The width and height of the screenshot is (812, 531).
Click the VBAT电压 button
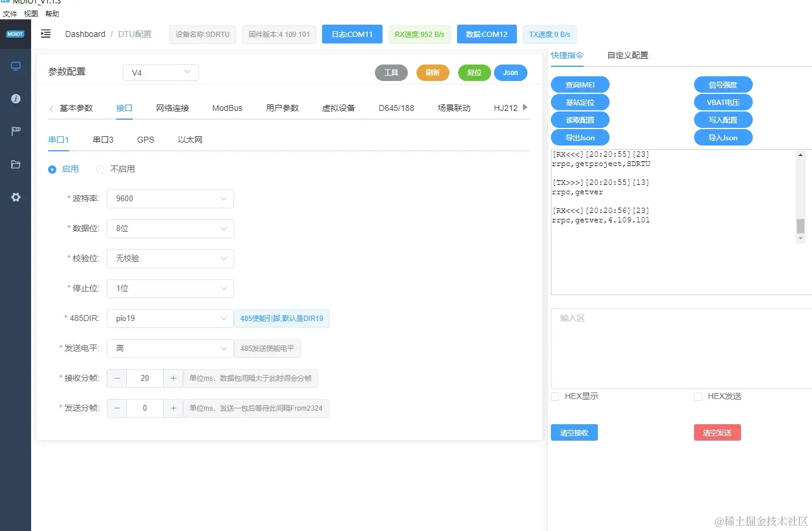tap(723, 103)
